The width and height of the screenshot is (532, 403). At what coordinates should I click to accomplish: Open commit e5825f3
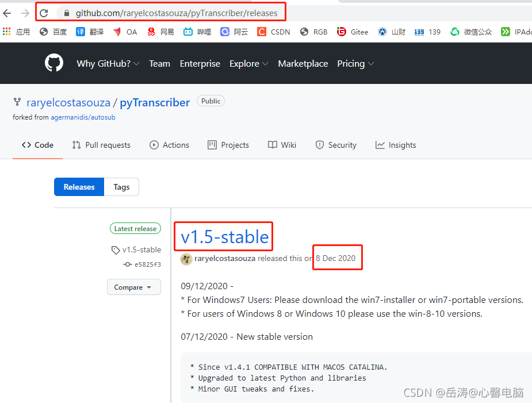[142, 264]
